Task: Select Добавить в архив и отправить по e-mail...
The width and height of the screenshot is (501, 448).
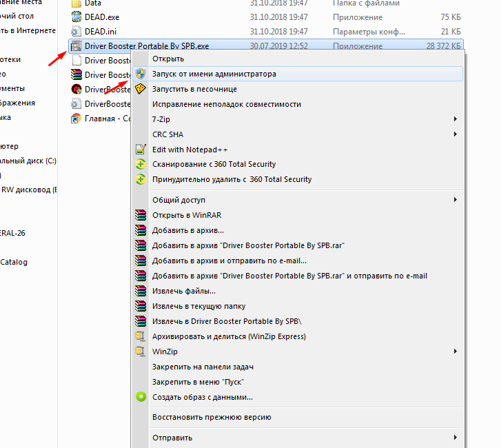Action: click(298, 261)
